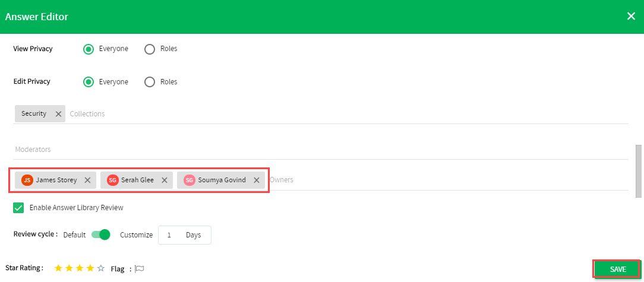The image size is (644, 282).
Task: Click the flag icon
Action: [x=140, y=269]
